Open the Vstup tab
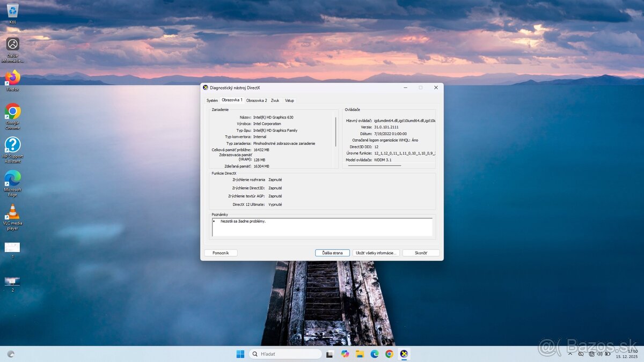 click(290, 100)
